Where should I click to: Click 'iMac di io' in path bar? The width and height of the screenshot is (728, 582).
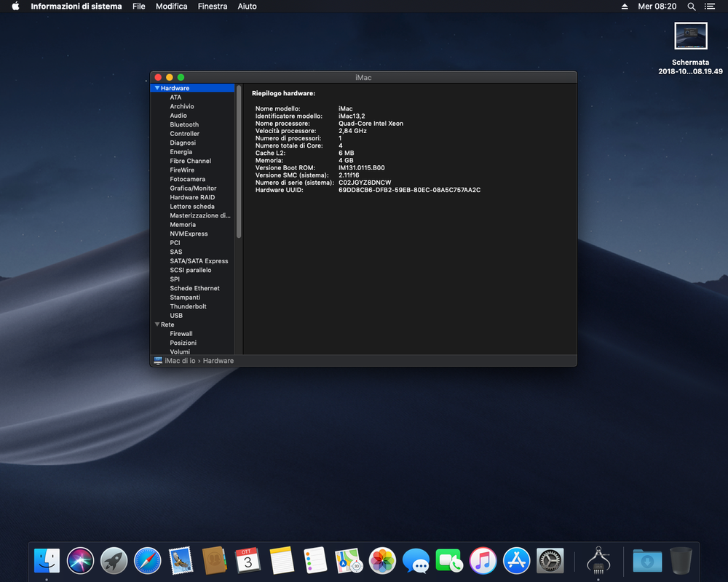point(180,361)
